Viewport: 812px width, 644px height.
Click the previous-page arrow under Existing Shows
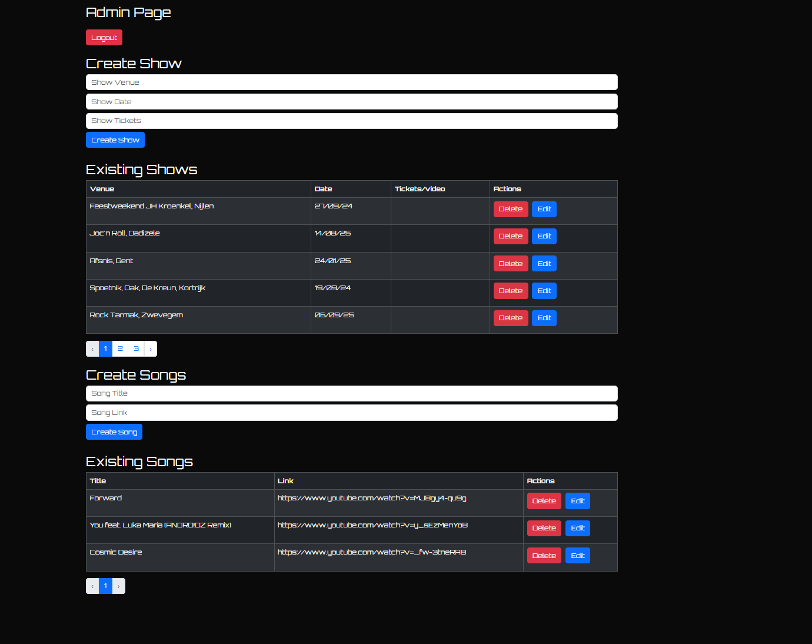[92, 348]
